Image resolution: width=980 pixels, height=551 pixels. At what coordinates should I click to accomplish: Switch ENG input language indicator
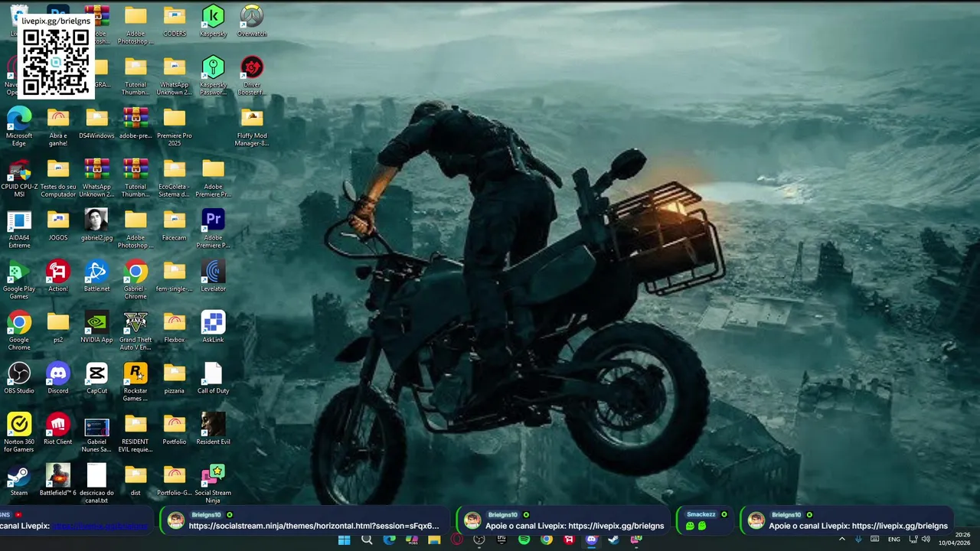pos(893,540)
